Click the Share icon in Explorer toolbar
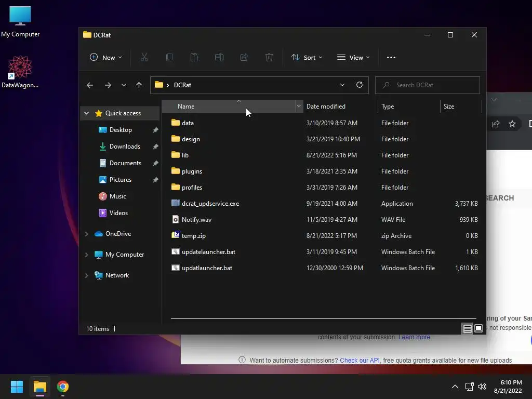 point(244,57)
